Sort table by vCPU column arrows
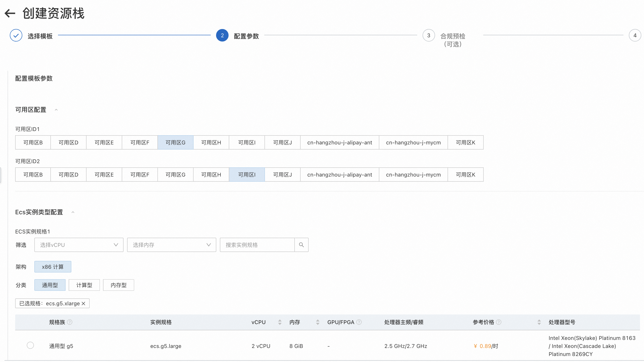The height and width of the screenshot is (362, 644). coord(280,322)
